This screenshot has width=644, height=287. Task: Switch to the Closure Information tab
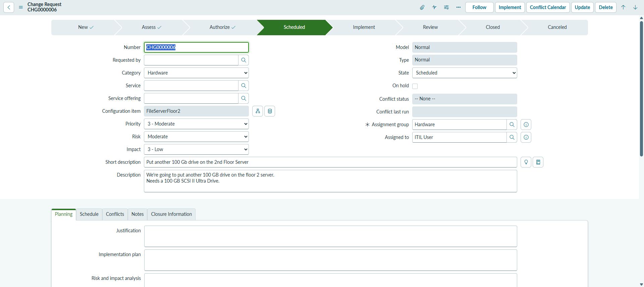coord(171,214)
